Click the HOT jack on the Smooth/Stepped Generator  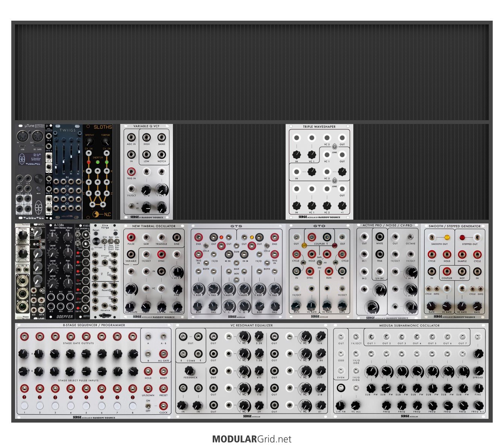(462, 271)
